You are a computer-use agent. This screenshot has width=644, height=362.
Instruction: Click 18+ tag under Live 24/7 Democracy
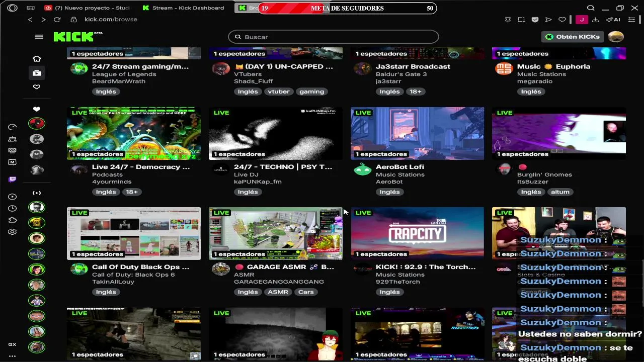coord(132,192)
